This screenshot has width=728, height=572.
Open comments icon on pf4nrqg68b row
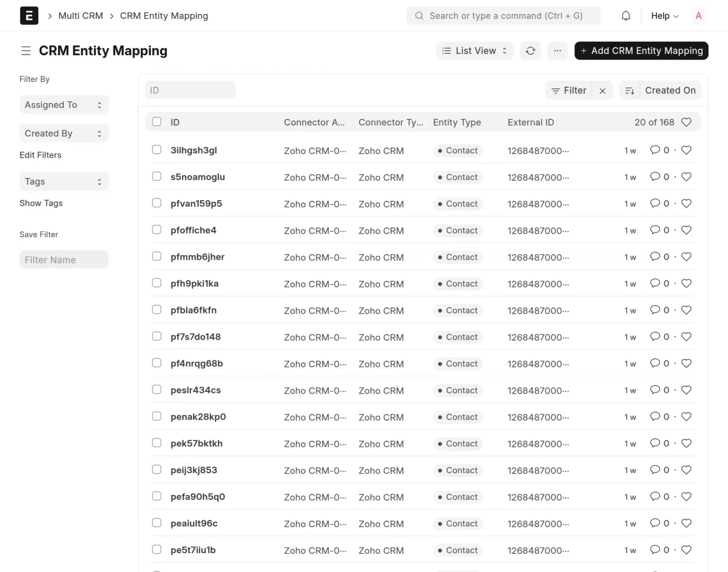[x=655, y=363]
